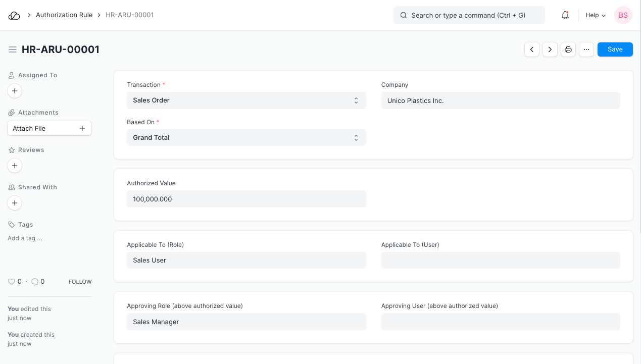Toggle the sidebar hamburger menu
Image resolution: width=641 pixels, height=364 pixels.
tap(13, 49)
